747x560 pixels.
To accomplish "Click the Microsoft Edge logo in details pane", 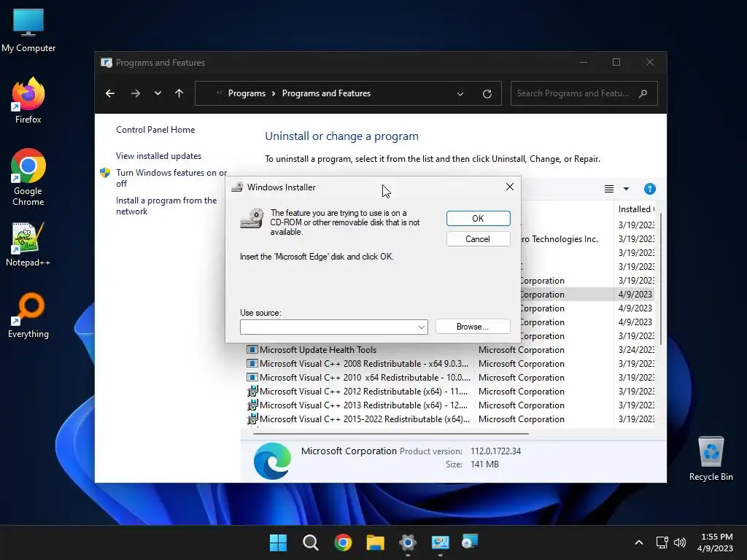I will (272, 461).
